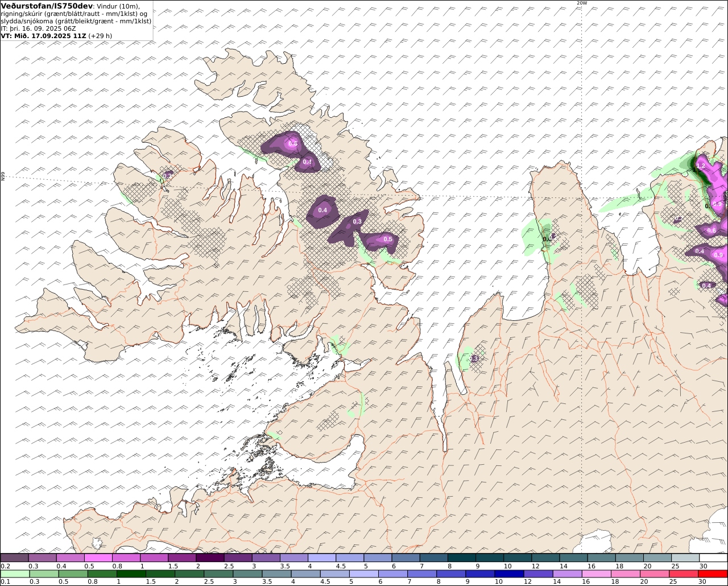This screenshot has width=728, height=586.
Task: Click the "(+29 h)" forecast offset text
Action: point(101,36)
